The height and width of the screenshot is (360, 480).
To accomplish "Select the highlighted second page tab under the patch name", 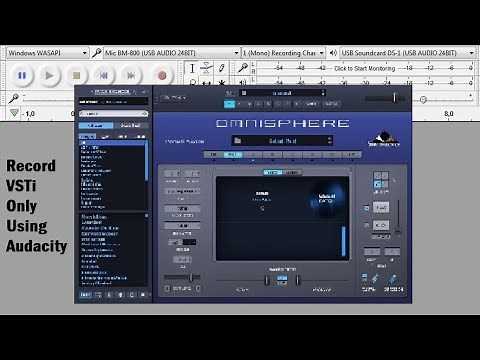I will click(x=233, y=155).
